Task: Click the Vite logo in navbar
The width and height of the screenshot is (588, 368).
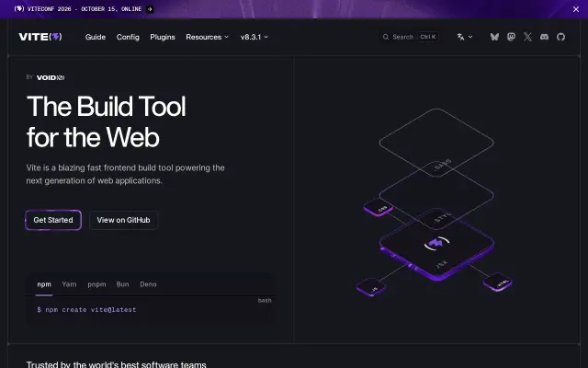Action: 40,37
